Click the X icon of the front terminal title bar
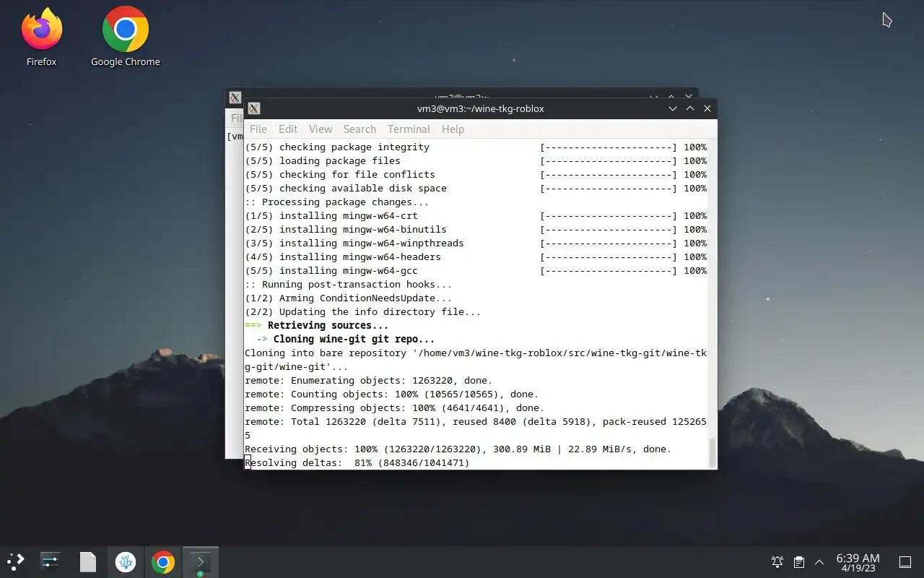Image resolution: width=924 pixels, height=578 pixels. click(x=253, y=108)
